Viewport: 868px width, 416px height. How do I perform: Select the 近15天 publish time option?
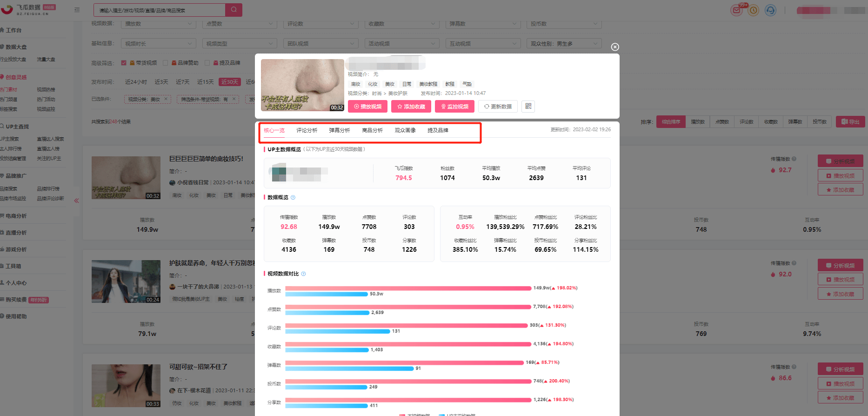[x=206, y=82]
